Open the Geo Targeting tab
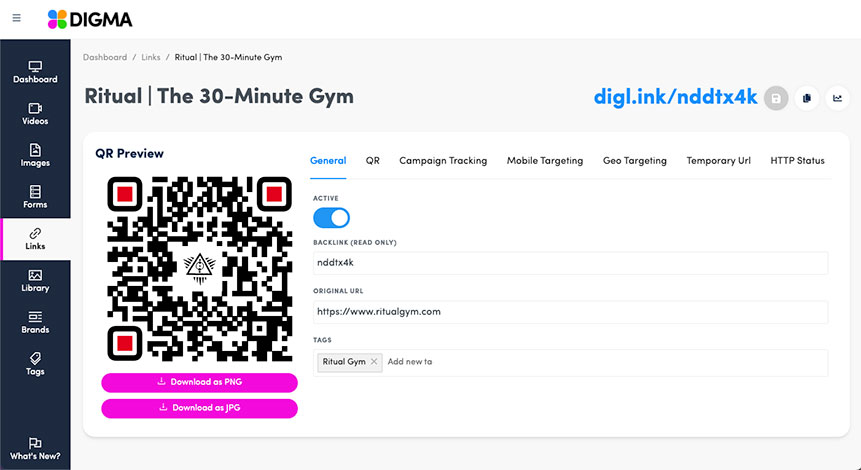861x470 pixels. pos(635,161)
